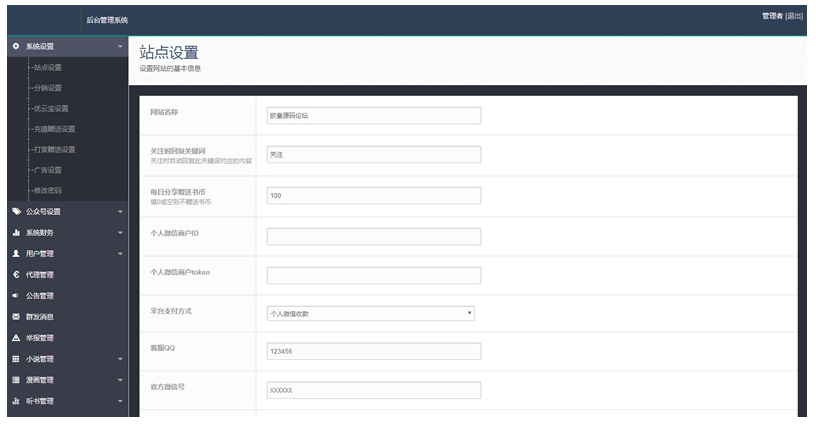The height and width of the screenshot is (427, 816).
Task: Click the 后台管理系统 header title
Action: point(107,20)
